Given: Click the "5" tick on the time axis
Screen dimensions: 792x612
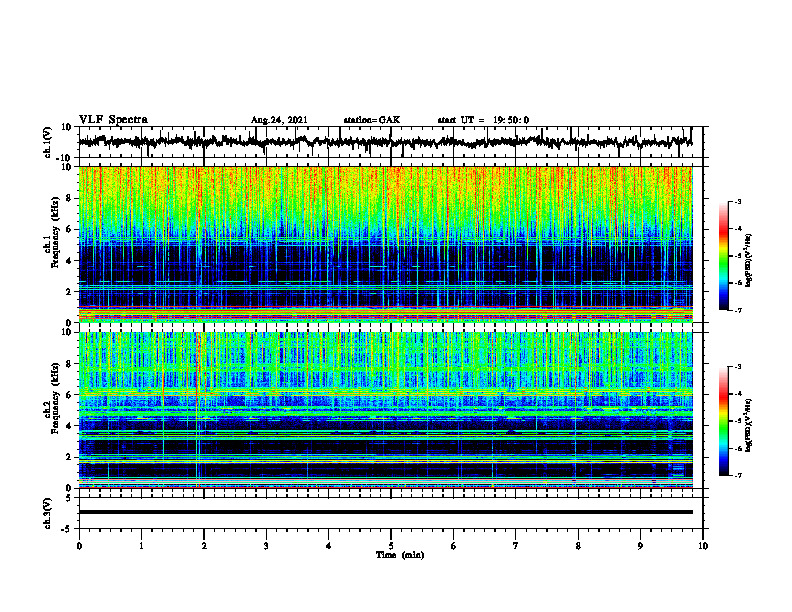Looking at the screenshot, I should [x=391, y=546].
